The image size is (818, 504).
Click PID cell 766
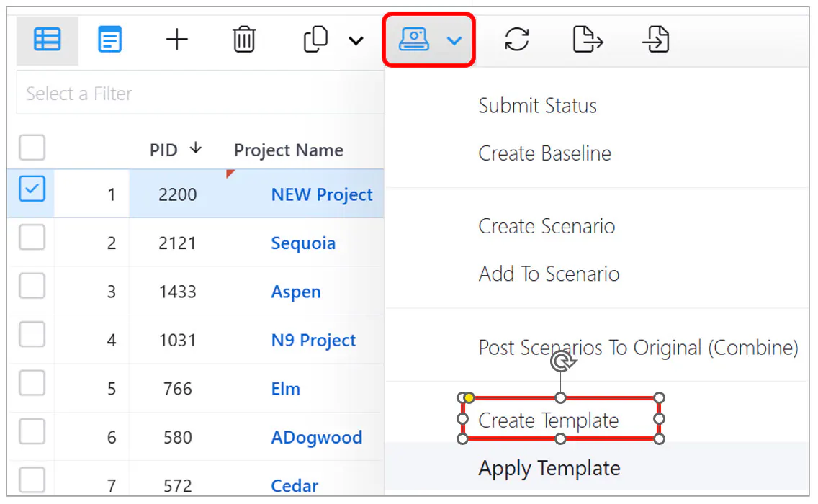(x=177, y=389)
